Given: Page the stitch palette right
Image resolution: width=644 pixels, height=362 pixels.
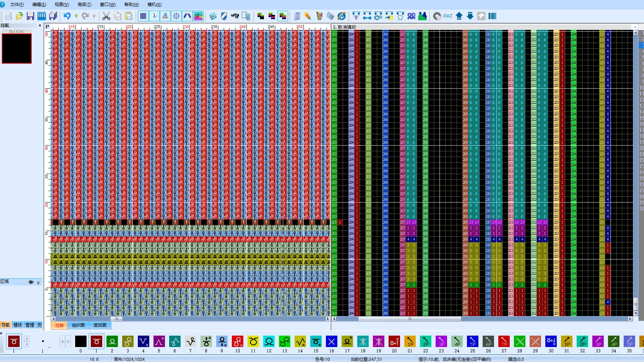Looking at the screenshot, I should [68, 341].
